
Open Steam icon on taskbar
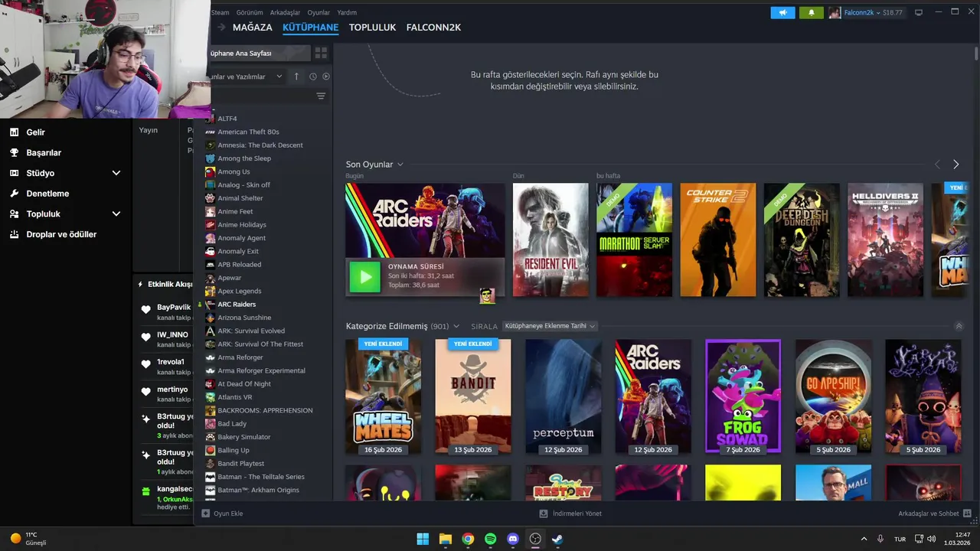pos(557,539)
